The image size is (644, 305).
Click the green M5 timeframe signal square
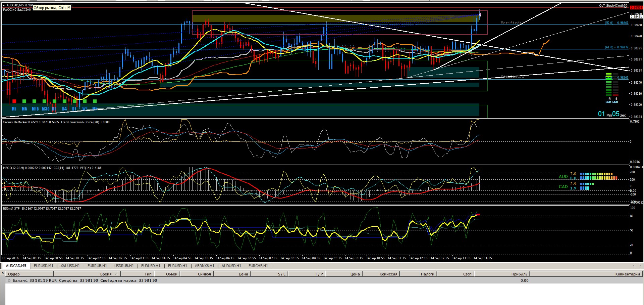pos(24,101)
